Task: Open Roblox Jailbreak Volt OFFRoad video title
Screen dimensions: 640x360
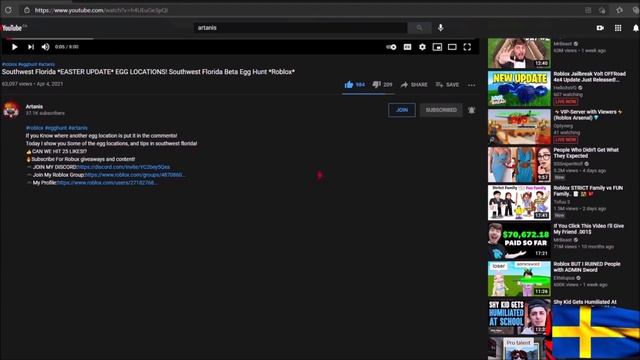Action: (x=589, y=77)
